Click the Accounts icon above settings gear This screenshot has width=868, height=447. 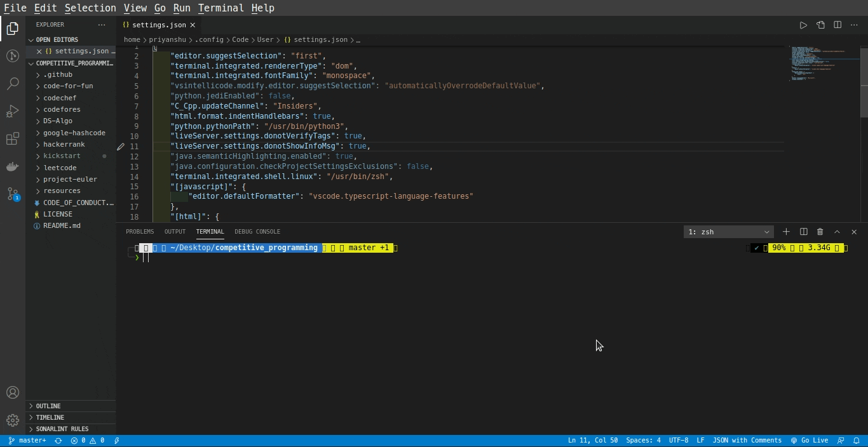coord(13,392)
